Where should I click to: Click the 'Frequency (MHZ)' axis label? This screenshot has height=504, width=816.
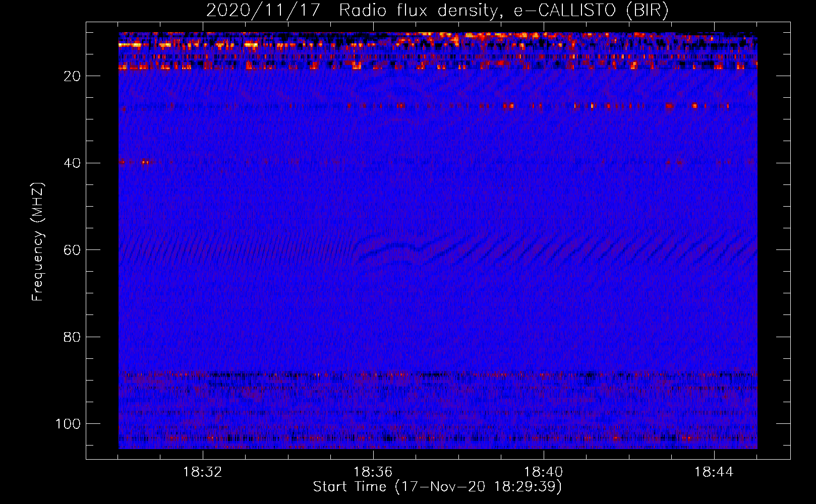38,242
